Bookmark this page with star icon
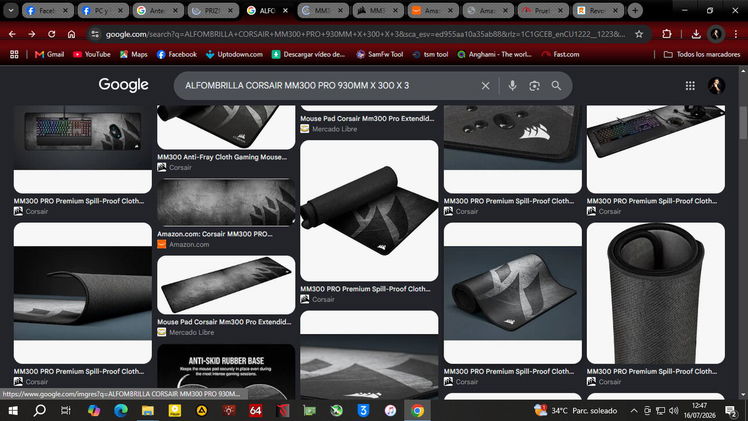748x421 pixels. point(639,34)
